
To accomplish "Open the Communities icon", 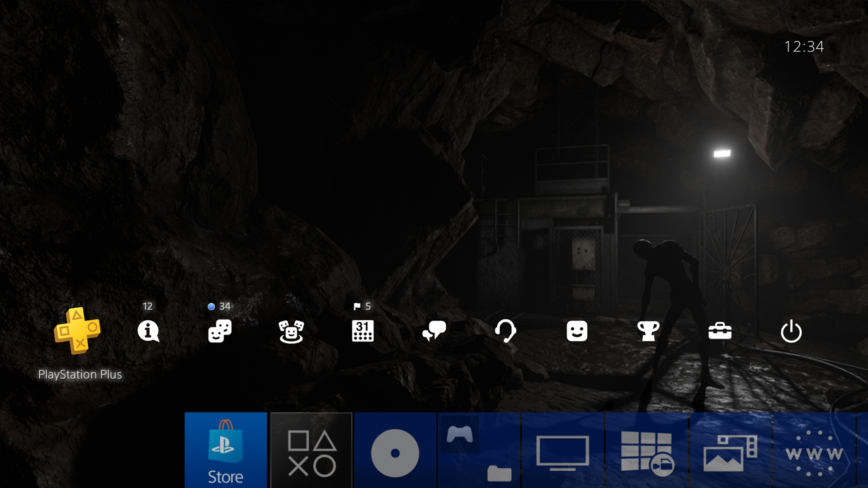I will coord(291,331).
